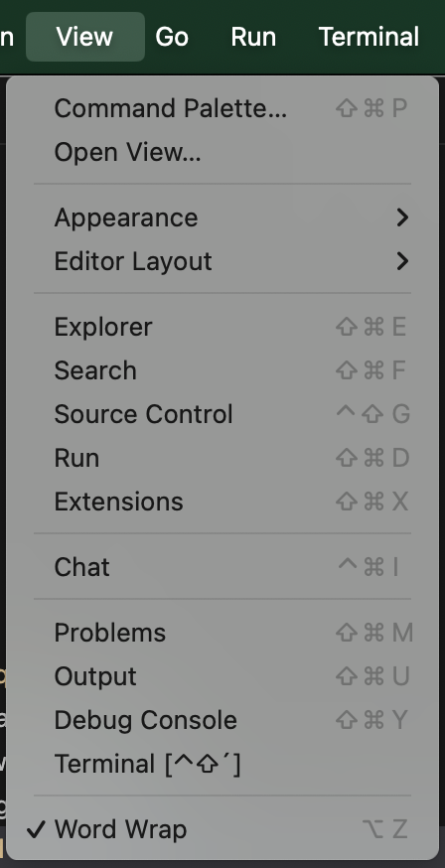Open the Go menu in menu bar
445x868 pixels.
[x=172, y=37]
